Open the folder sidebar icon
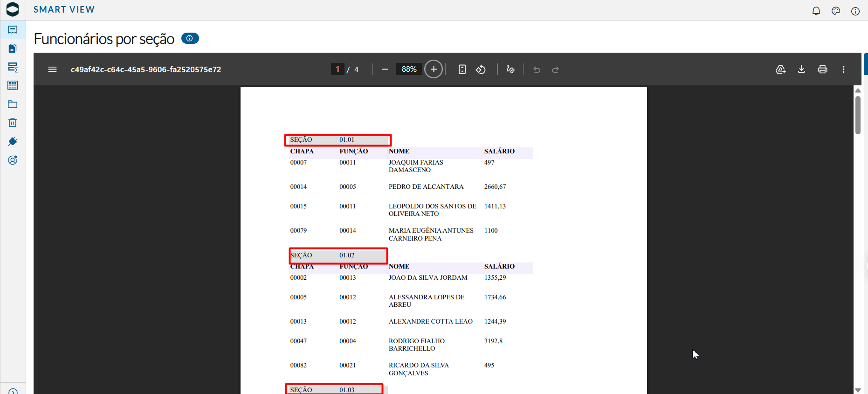The height and width of the screenshot is (394, 868). pyautogui.click(x=13, y=104)
